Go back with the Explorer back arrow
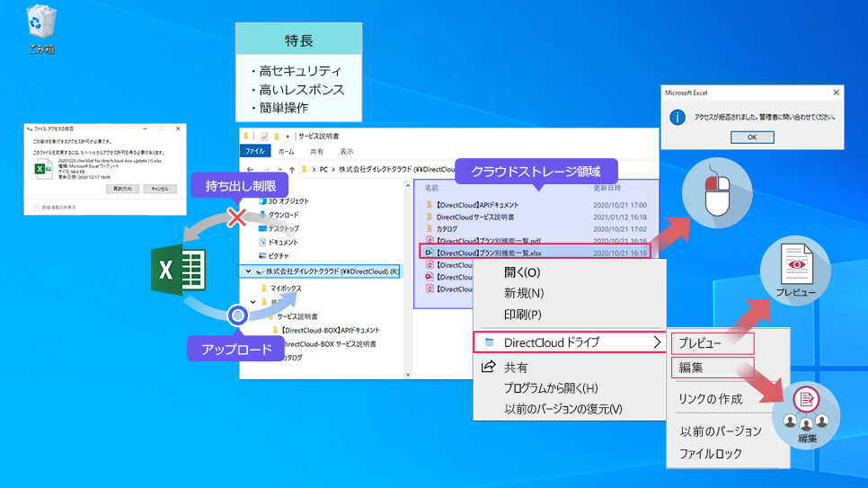This screenshot has height=488, width=868. click(x=250, y=170)
